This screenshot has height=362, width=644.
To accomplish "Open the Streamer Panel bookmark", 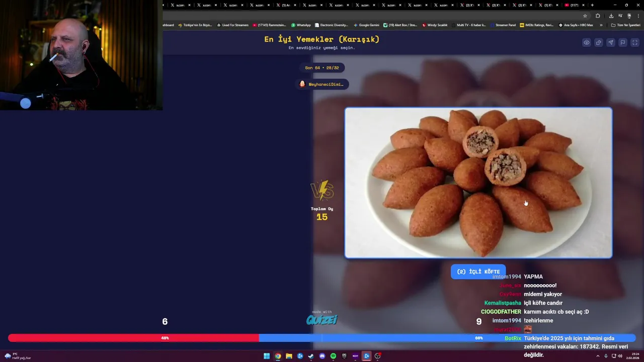I will pos(503,25).
